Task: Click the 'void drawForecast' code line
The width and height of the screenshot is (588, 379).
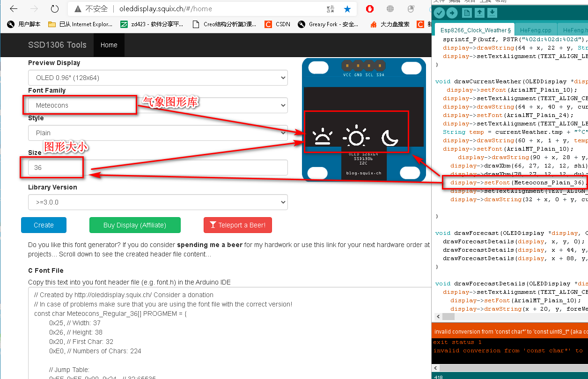Action: tap(511, 233)
